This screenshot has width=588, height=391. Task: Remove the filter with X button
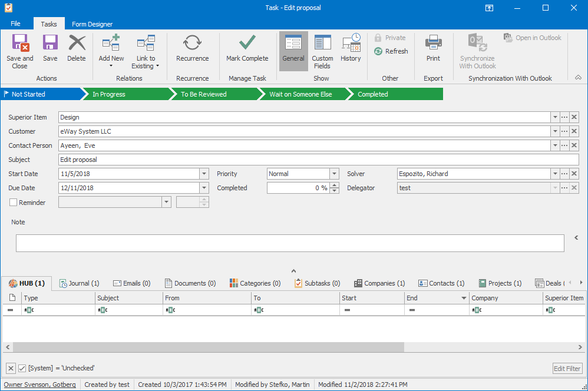(11, 368)
